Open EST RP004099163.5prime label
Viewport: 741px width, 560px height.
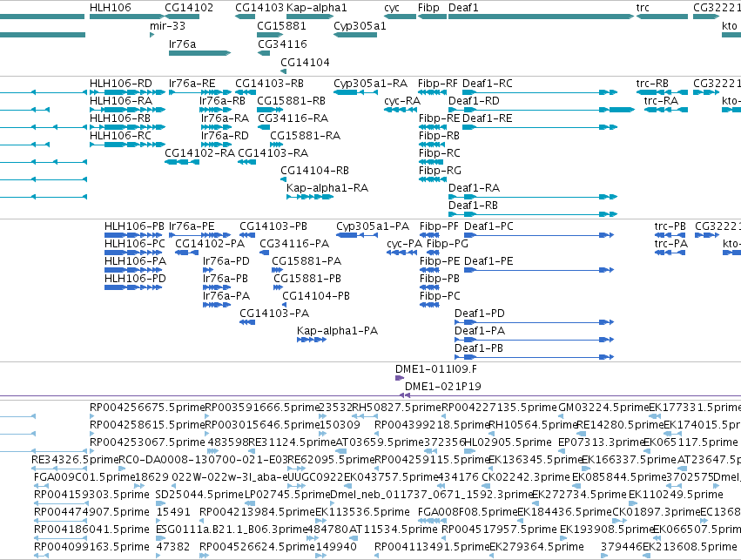pos(91,547)
